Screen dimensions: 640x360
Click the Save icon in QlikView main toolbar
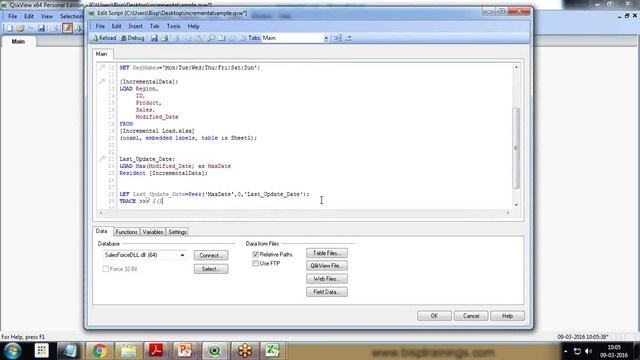coord(42,28)
